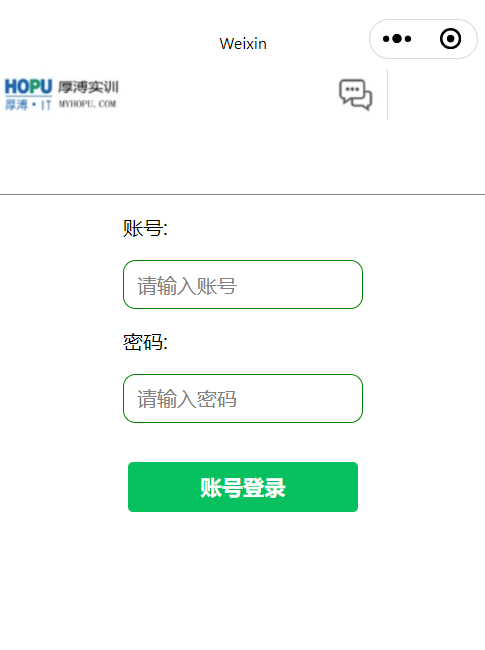Click the 密码: field label
Viewport: 485px width, 650px height.
click(x=145, y=342)
